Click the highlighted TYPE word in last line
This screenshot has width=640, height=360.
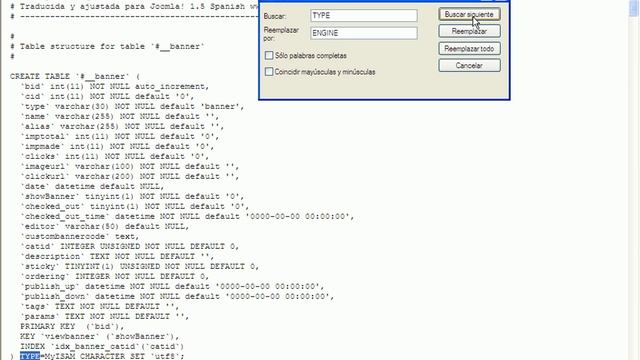point(30,356)
